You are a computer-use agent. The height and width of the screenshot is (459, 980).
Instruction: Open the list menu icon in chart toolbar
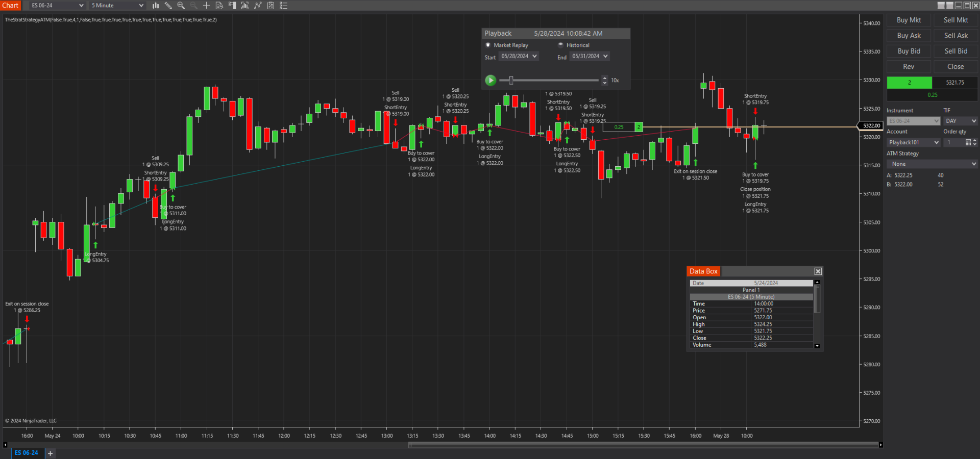(x=283, y=6)
